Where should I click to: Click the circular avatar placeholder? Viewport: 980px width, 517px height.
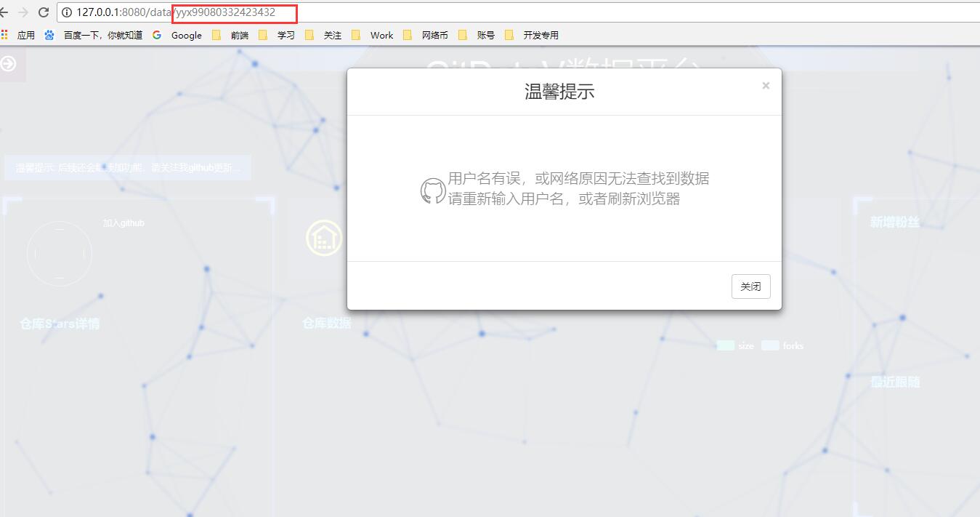point(60,254)
